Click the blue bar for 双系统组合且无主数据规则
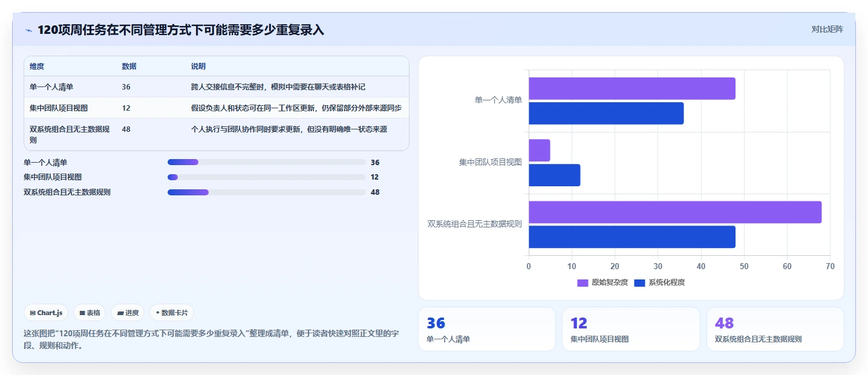The height and width of the screenshot is (375, 868). pyautogui.click(x=632, y=237)
